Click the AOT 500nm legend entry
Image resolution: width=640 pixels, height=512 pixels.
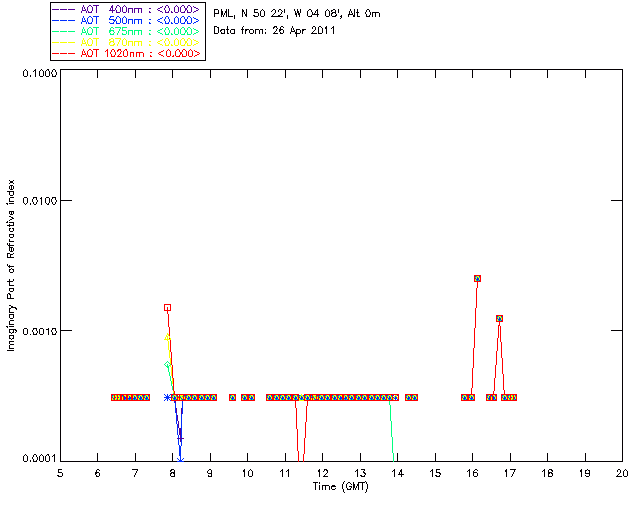pos(127,20)
